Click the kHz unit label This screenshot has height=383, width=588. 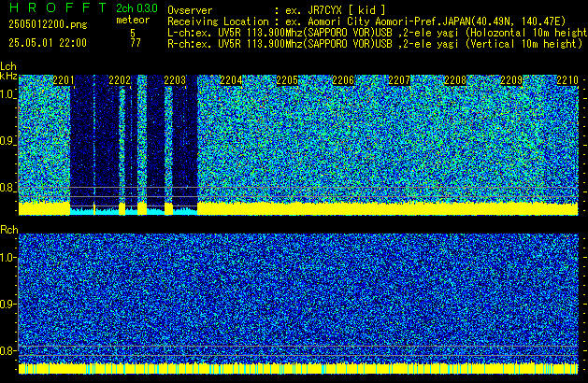point(8,76)
